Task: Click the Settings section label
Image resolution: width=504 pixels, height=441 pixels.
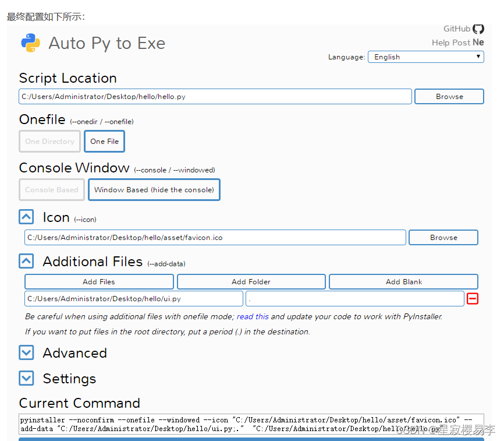Action: click(69, 379)
